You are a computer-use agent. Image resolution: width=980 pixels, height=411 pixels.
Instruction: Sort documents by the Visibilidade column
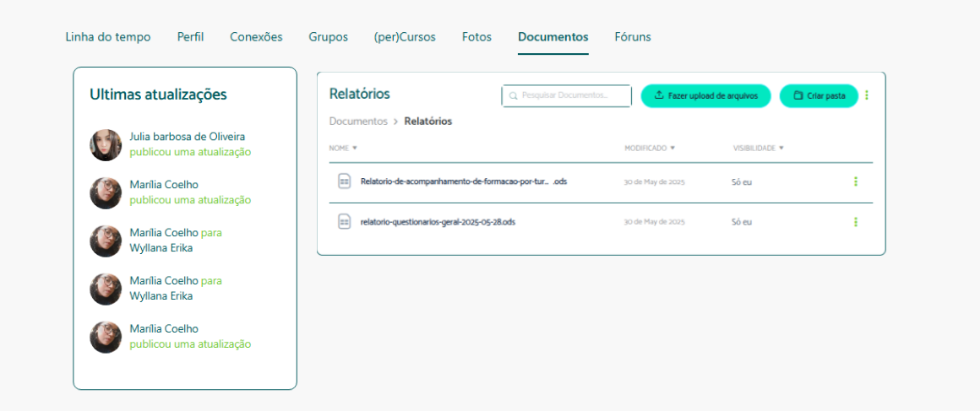[758, 149]
